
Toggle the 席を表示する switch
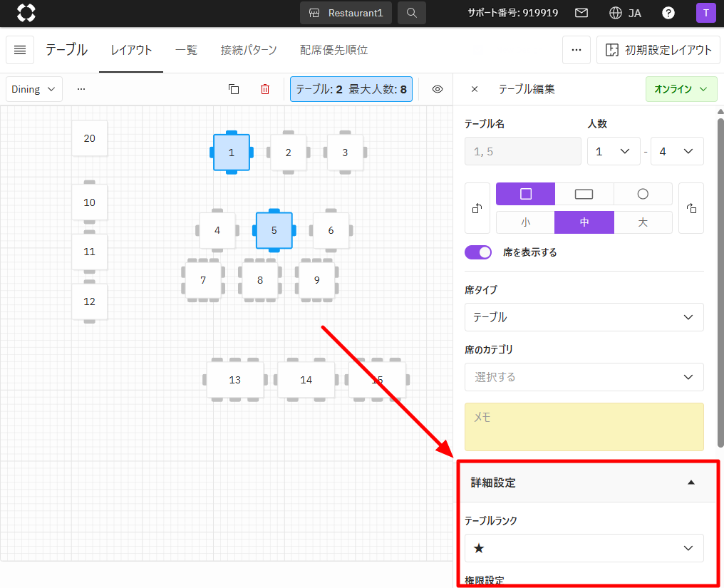click(x=478, y=252)
